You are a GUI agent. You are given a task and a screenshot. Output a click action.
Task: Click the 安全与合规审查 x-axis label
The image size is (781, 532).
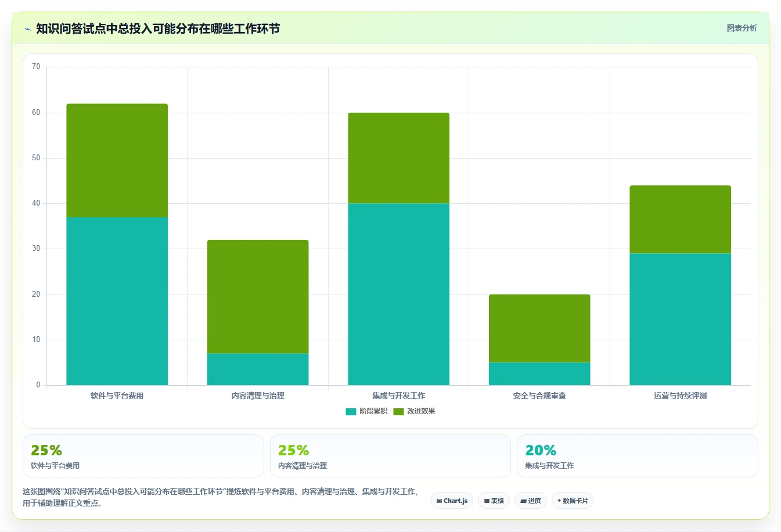[x=539, y=396]
